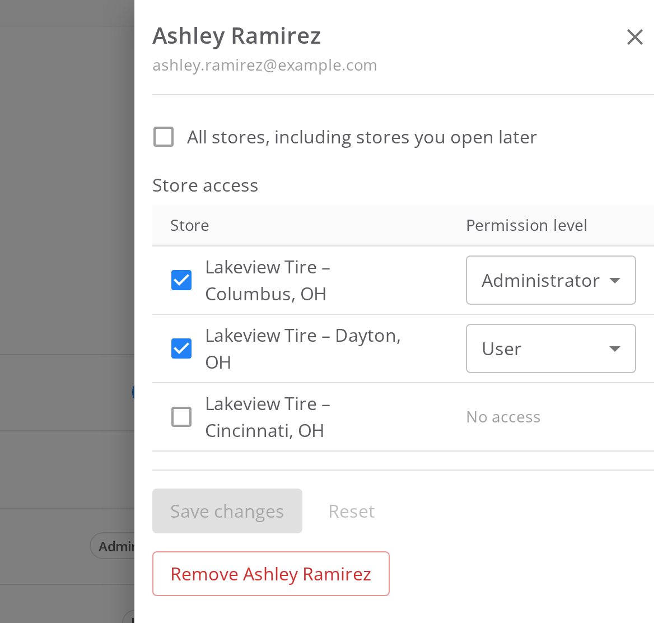Screen dimensions: 672x623
Task: Click the Lakeview Tire – Dayton, OH label
Action: click(x=303, y=348)
